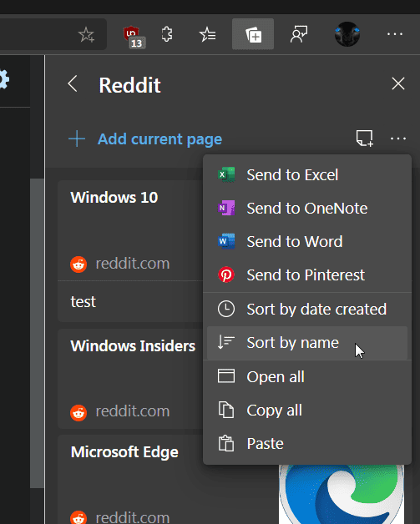Viewport: 420px width, 524px height.
Task: Click the Reddit collection title
Action: pyautogui.click(x=129, y=85)
